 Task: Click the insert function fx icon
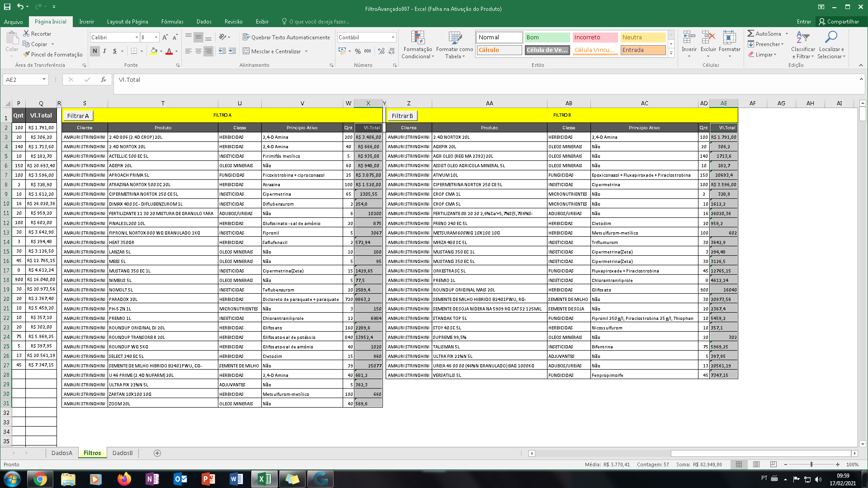pyautogui.click(x=103, y=80)
